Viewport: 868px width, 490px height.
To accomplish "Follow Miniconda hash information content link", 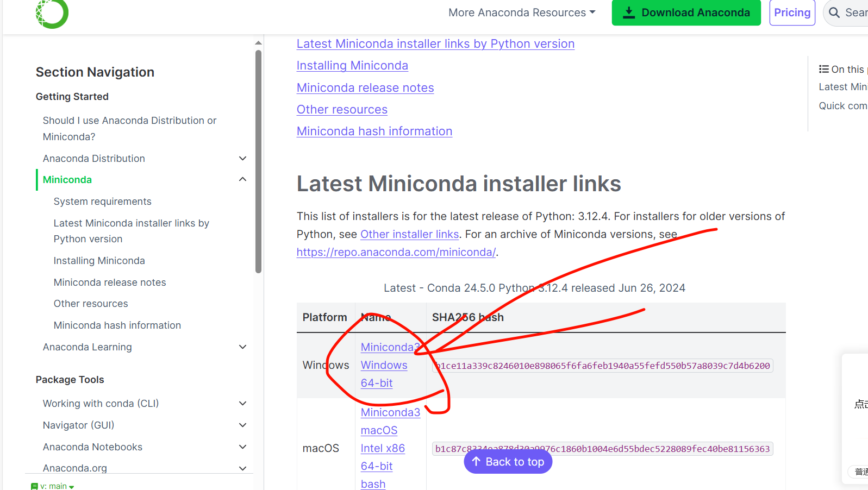I will tap(374, 131).
